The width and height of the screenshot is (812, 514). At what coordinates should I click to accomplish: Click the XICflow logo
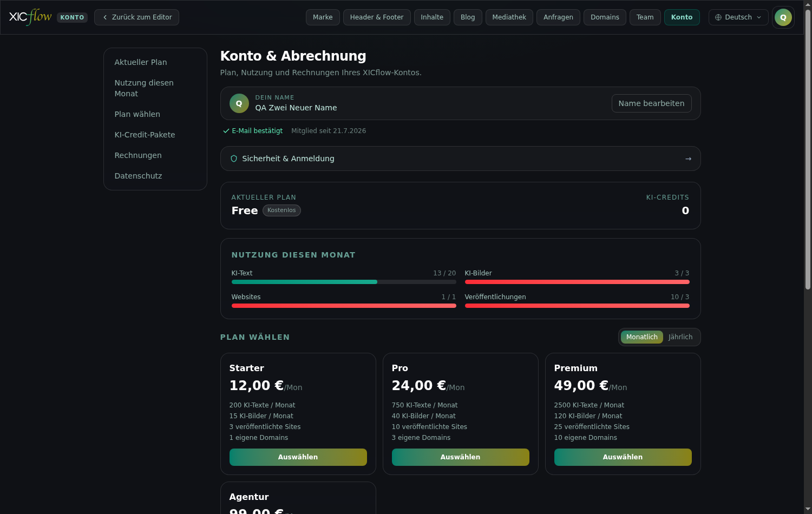(30, 17)
